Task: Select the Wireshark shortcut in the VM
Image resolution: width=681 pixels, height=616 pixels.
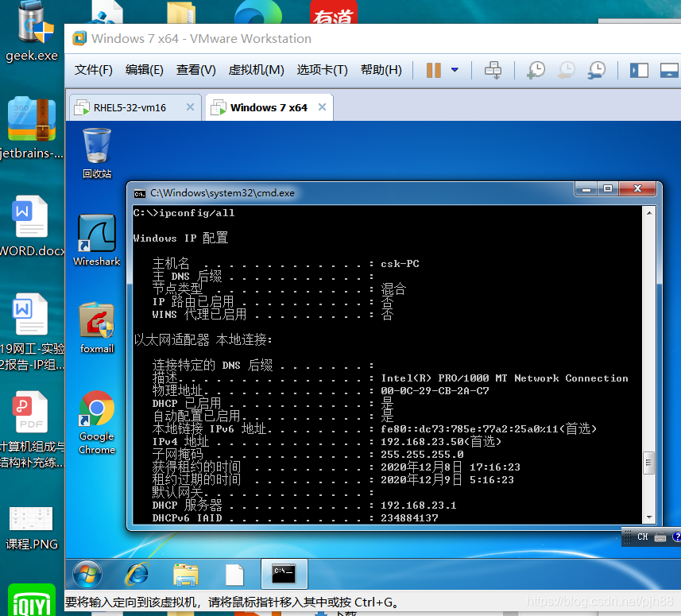Action: click(96, 240)
